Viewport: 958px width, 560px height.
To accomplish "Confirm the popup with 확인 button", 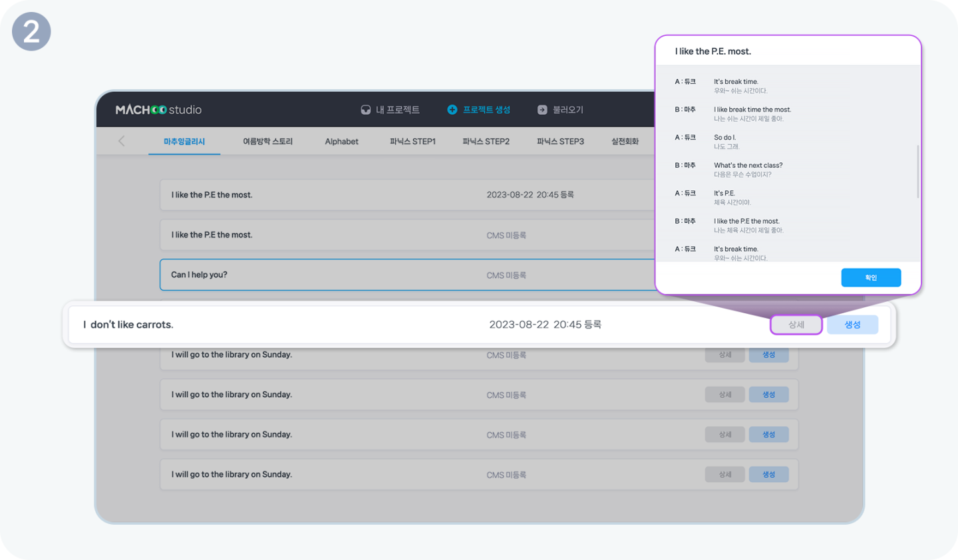I will pos(871,277).
